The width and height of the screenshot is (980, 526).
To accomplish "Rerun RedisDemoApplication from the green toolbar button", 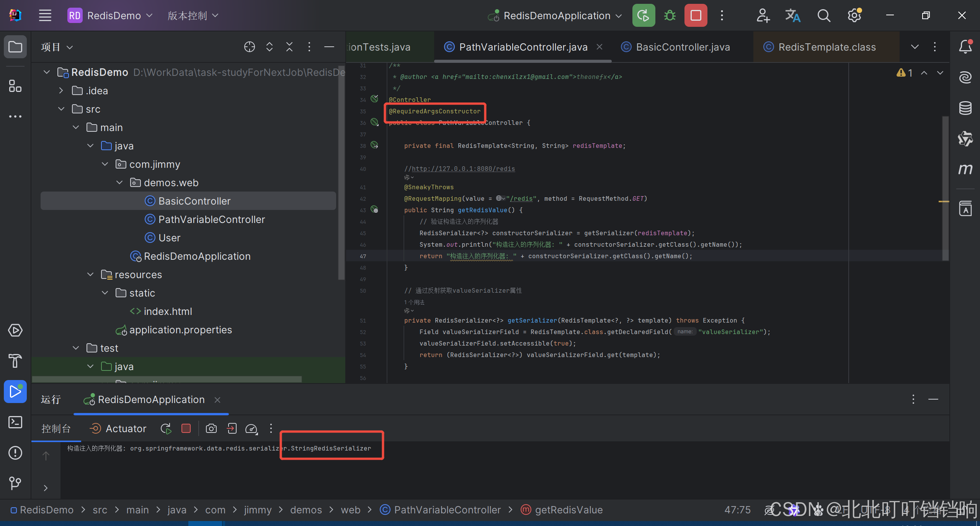I will tap(643, 16).
